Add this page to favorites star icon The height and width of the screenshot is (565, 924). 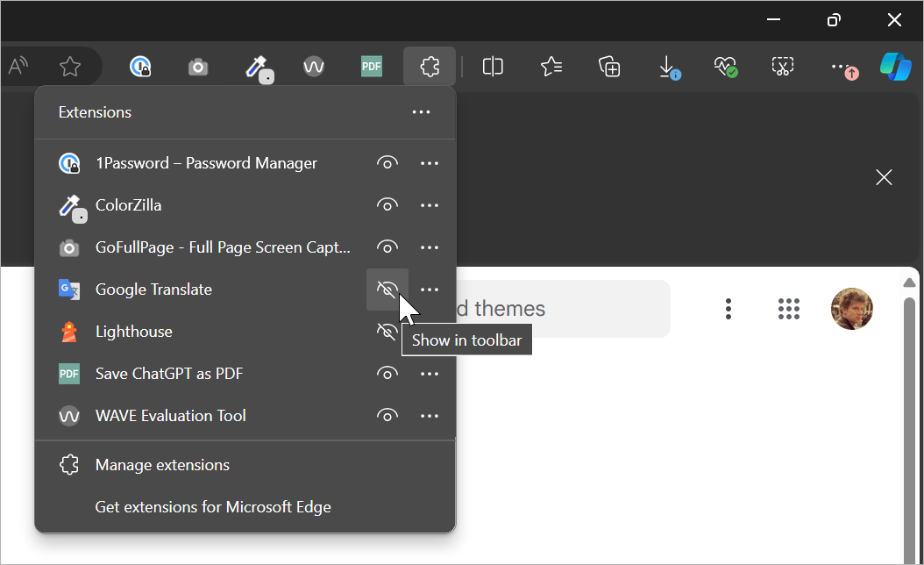[70, 66]
